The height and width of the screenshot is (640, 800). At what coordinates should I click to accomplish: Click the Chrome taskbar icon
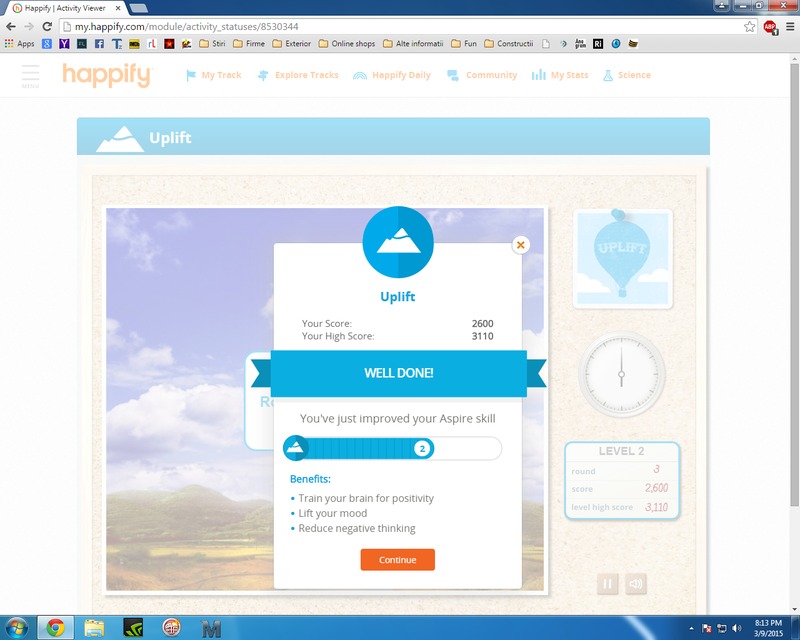pos(56,628)
